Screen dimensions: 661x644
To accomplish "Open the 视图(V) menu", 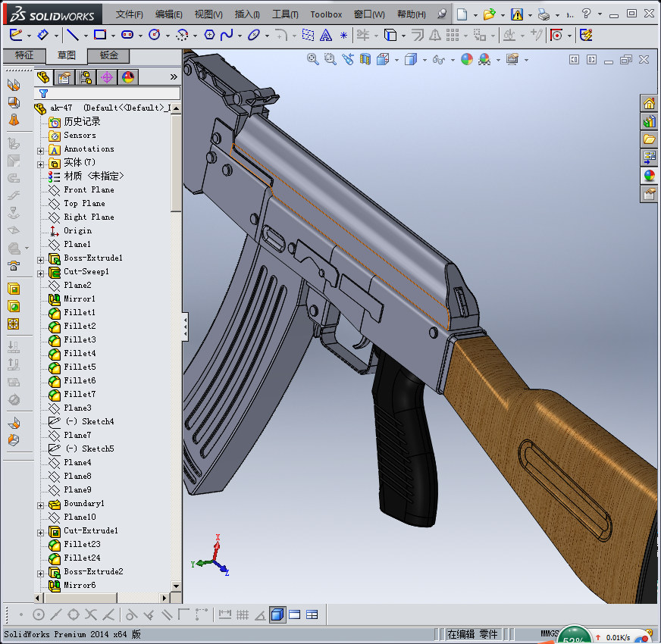I will tap(208, 14).
